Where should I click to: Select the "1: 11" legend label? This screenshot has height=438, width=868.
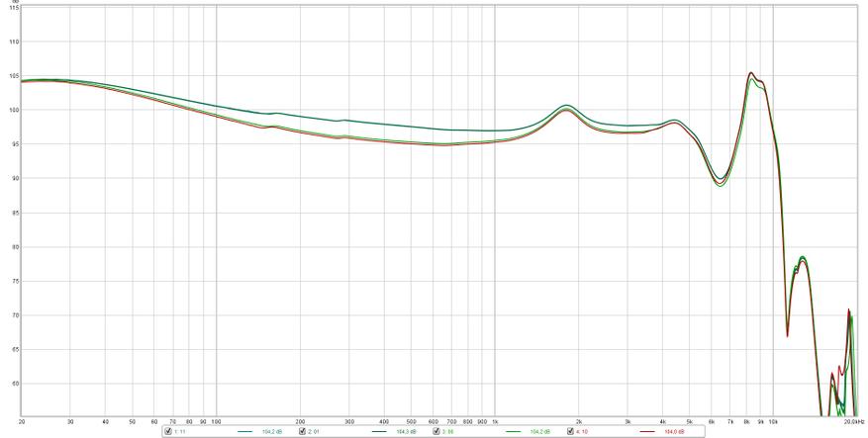click(x=180, y=431)
